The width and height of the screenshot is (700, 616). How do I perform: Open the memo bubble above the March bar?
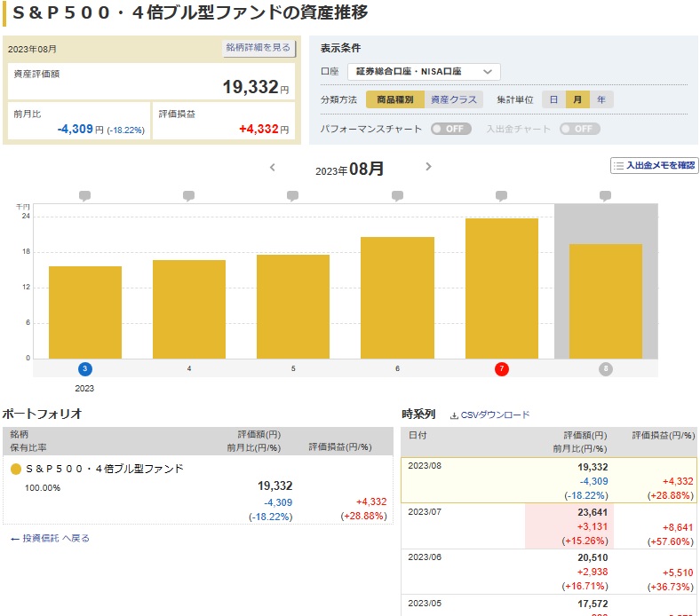coord(84,196)
